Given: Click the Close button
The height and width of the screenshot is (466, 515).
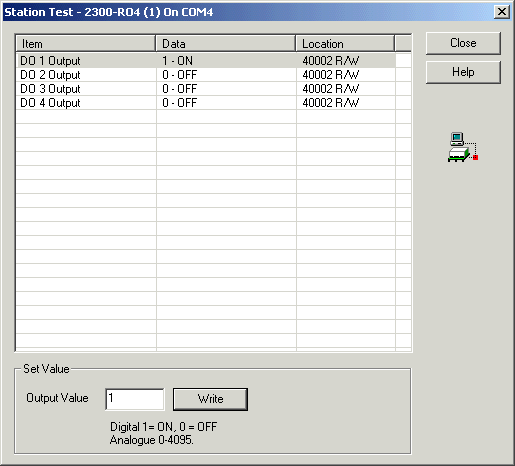Looking at the screenshot, I should click(463, 43).
